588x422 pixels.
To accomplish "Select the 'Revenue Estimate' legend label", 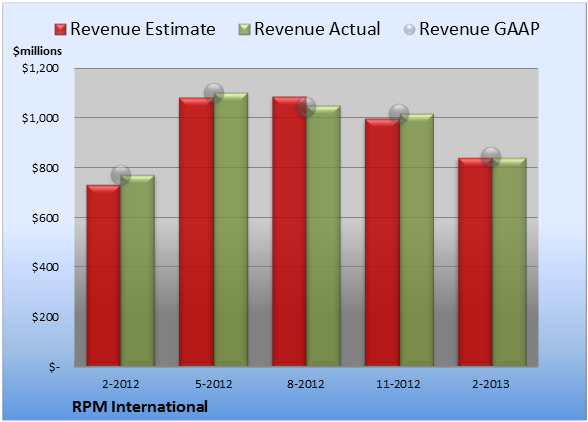I will 143,29.
